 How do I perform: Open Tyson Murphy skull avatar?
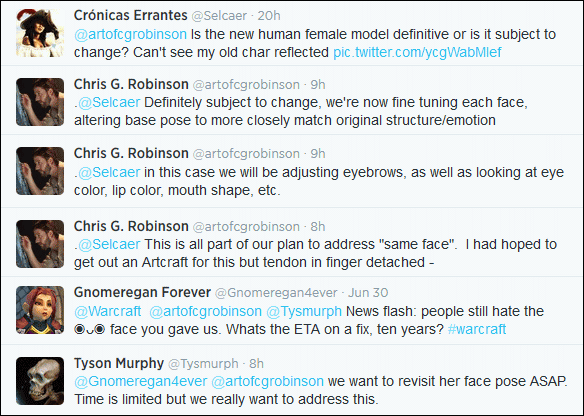click(x=40, y=381)
